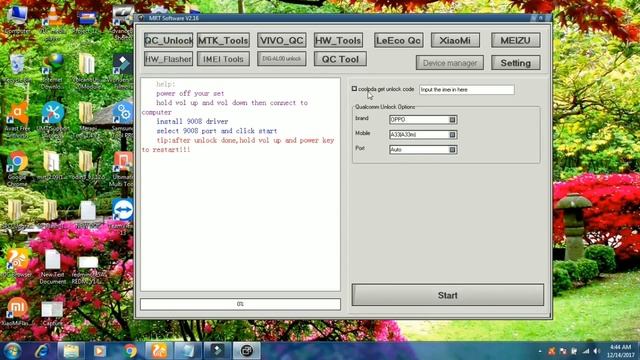Open Chrome from the taskbar
The height and width of the screenshot is (360, 640).
click(x=130, y=351)
